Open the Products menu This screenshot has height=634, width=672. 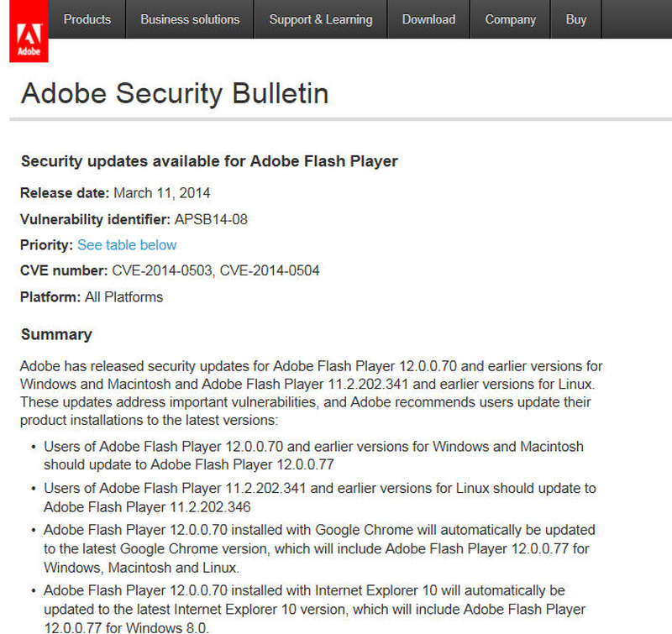coord(87,19)
